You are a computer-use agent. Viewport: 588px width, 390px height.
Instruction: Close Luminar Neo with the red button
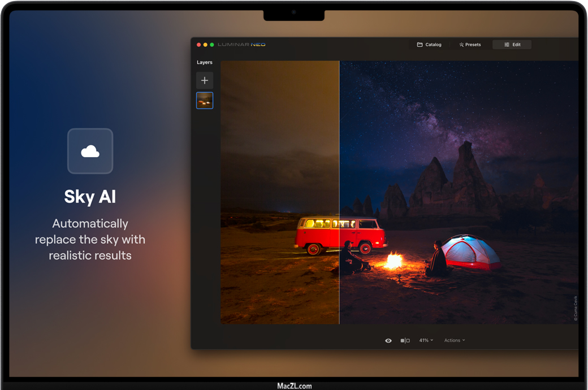coord(198,45)
